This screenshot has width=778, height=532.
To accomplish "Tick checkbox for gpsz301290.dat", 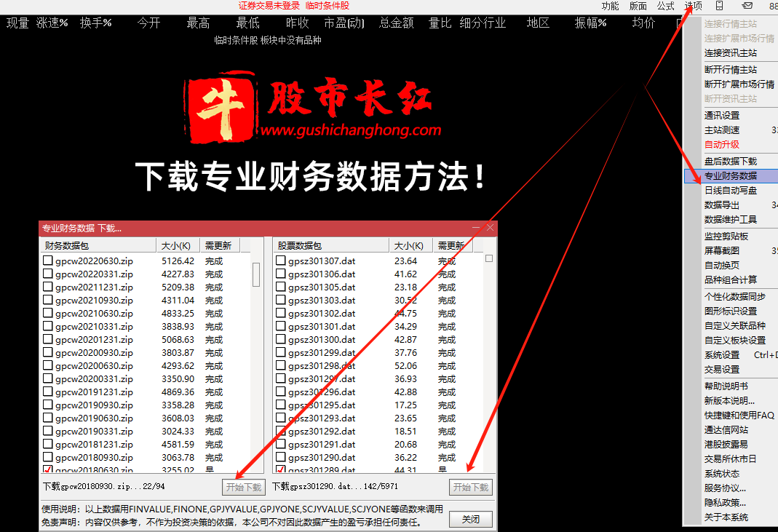I will [280, 457].
